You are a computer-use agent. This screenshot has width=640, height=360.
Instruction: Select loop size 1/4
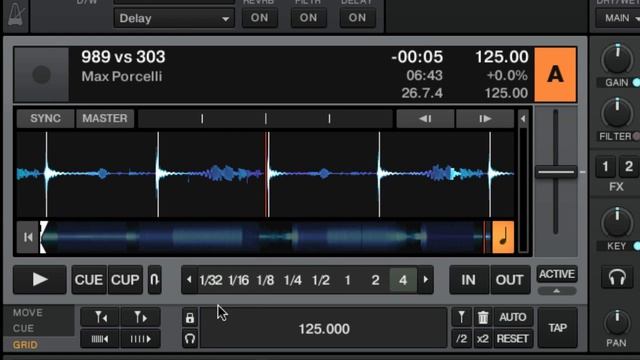(x=293, y=280)
